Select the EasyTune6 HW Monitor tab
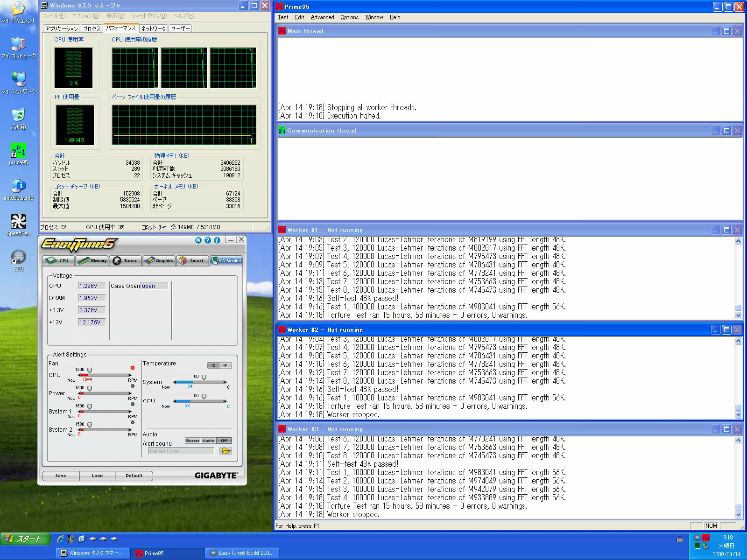This screenshot has height=560, width=747. point(226,260)
